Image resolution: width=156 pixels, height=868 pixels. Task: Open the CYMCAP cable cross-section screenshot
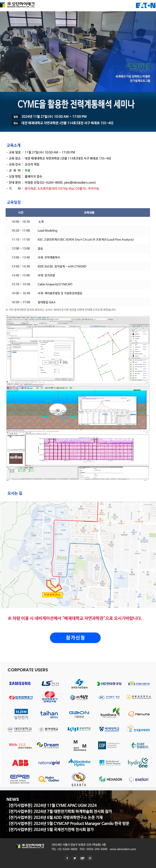pos(78,407)
